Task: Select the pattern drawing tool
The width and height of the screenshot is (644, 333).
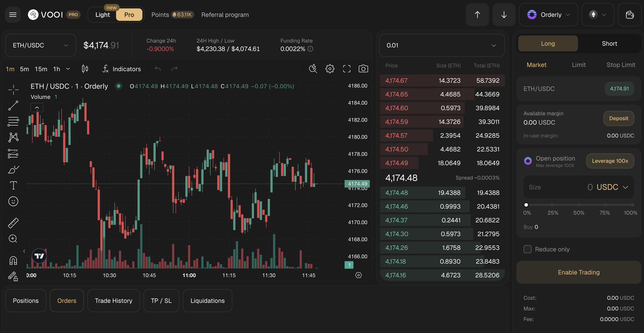Action: [13, 137]
